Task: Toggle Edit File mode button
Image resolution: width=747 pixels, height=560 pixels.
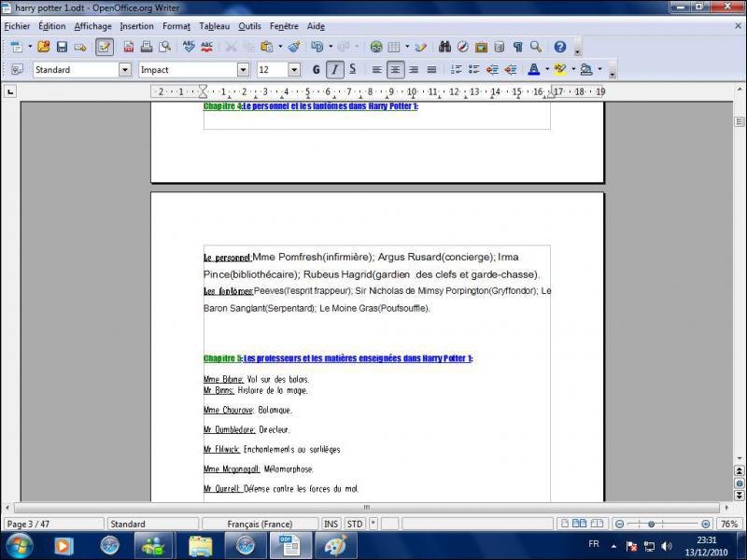Action: click(105, 47)
